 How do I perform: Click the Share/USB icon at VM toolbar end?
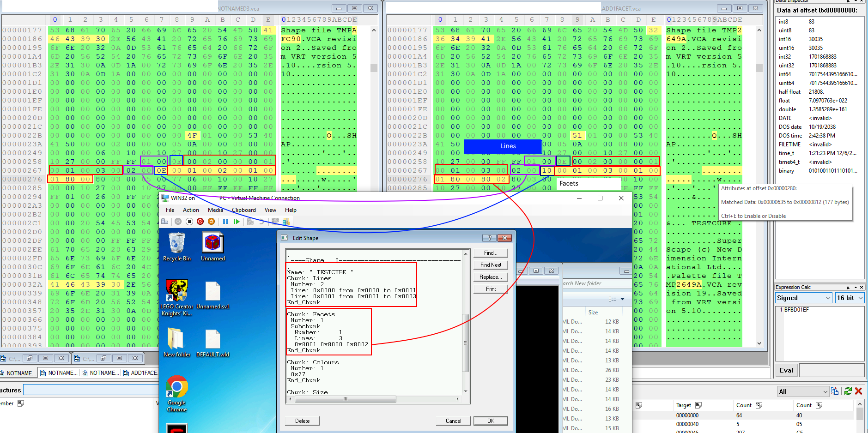(x=286, y=222)
